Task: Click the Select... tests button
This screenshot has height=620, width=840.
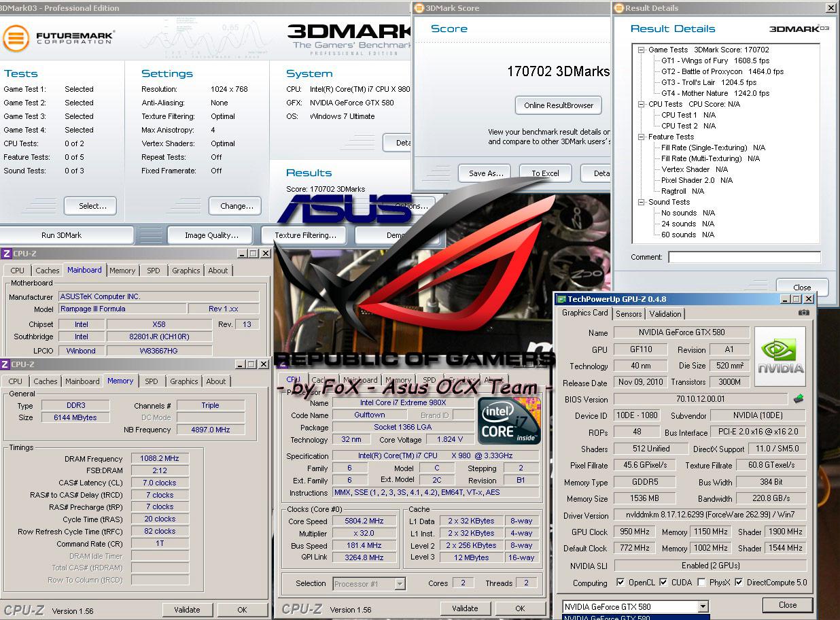Action: coord(90,206)
